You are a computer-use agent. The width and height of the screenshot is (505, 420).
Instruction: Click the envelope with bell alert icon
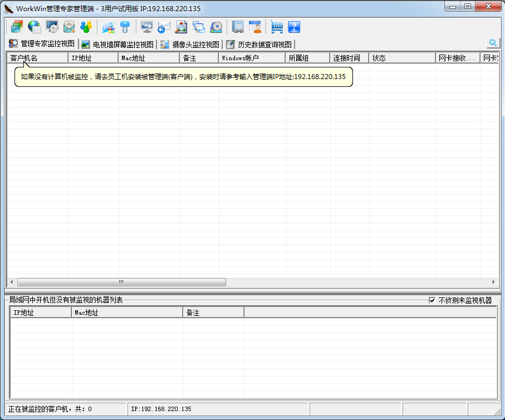point(69,27)
